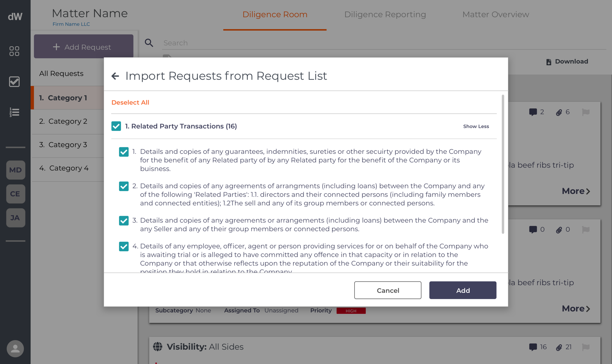Click the dialog's vertical scrollbar
Viewport: 612px width, 364px height.
(x=503, y=164)
